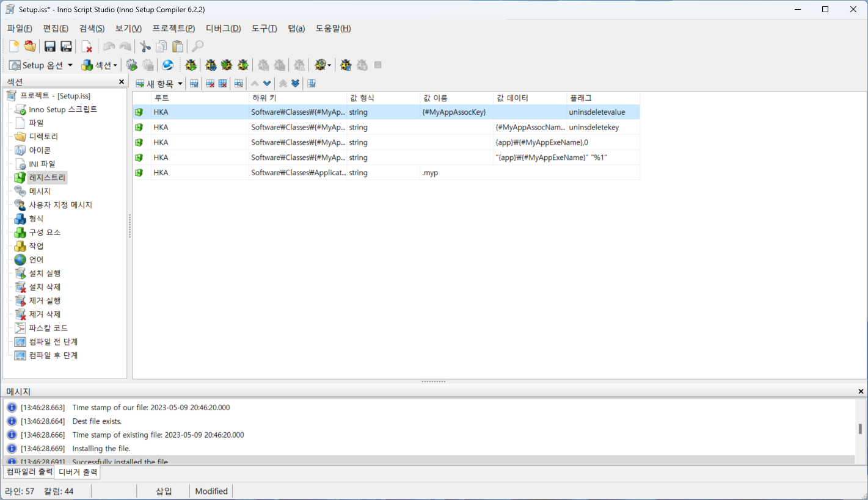Select 제거 삭제 section
Image resolution: width=868 pixels, height=500 pixels.
(45, 314)
